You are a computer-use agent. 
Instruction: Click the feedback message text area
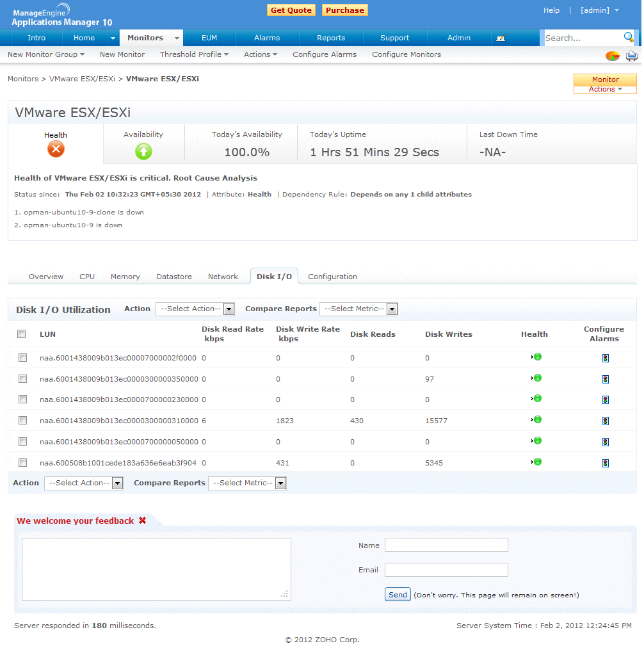(x=156, y=570)
